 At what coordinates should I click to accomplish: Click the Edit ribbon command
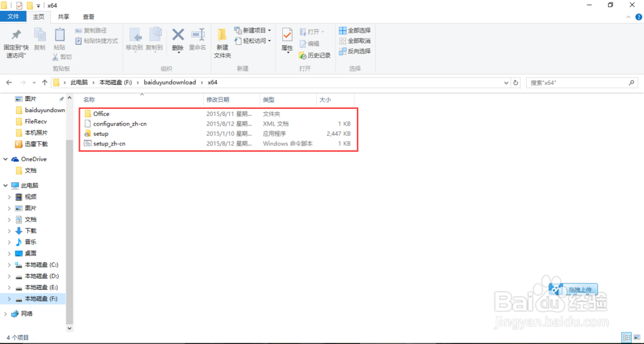pyautogui.click(x=309, y=44)
